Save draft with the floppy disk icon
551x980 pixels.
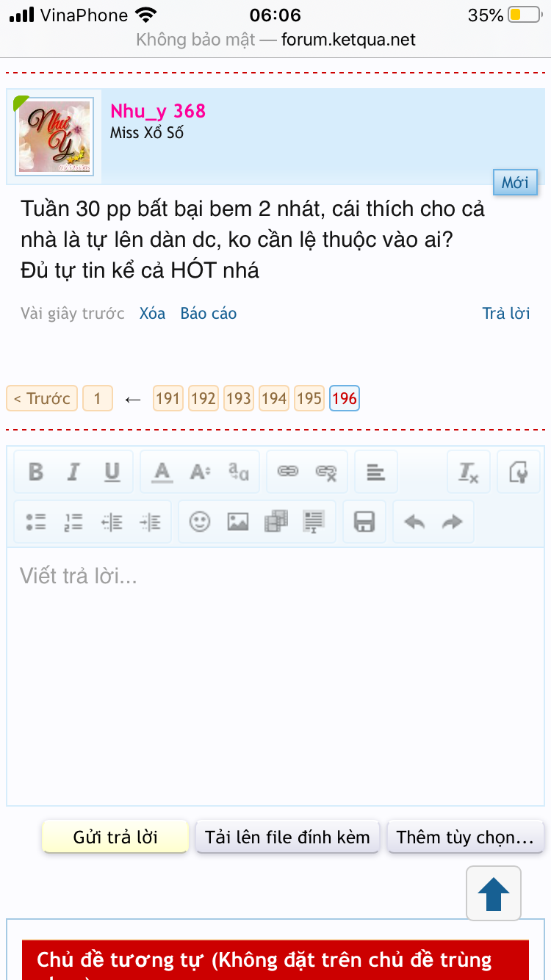click(x=364, y=522)
